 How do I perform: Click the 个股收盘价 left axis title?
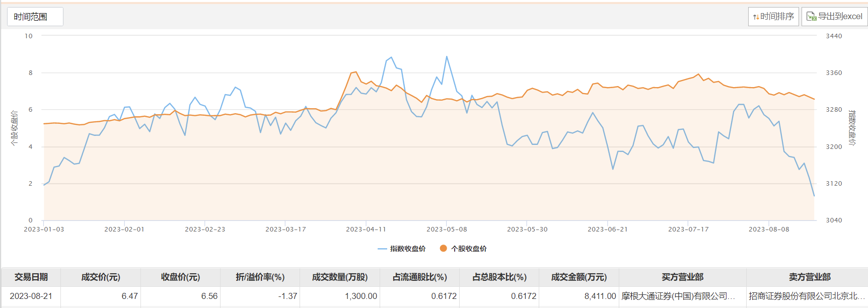(14, 128)
